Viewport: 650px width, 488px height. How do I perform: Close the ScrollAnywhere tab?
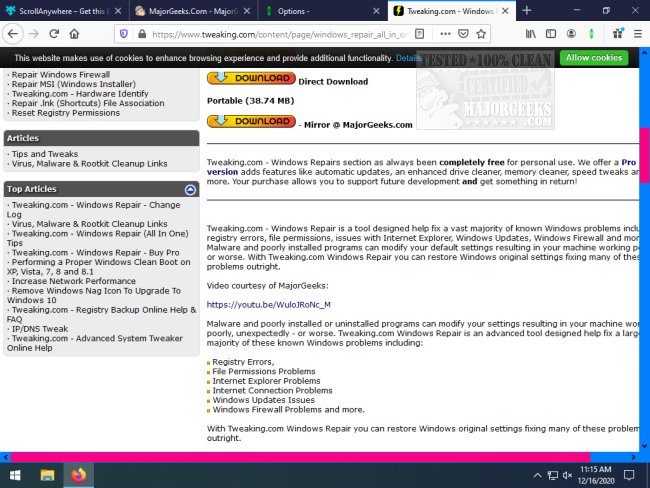pyautogui.click(x=118, y=11)
